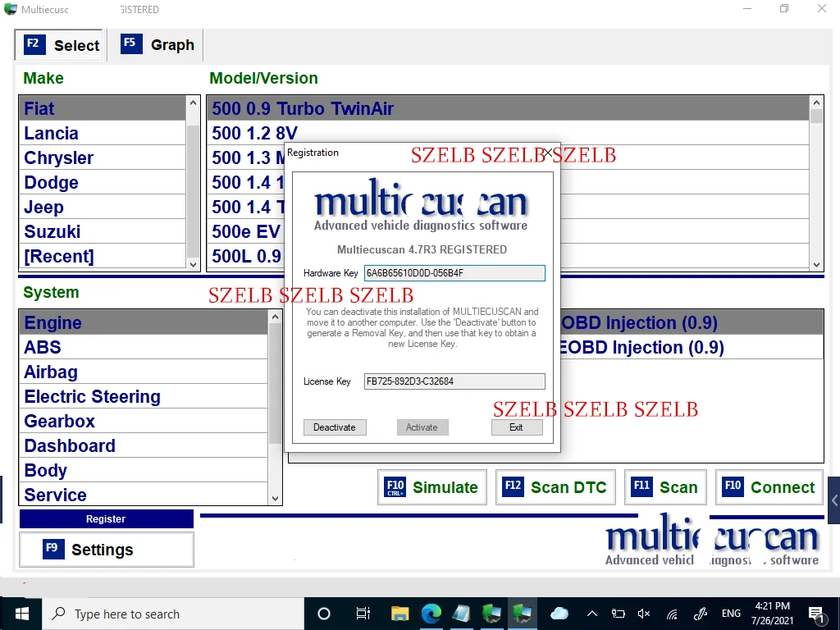Start a Scan DTC operation
This screenshot has height=630, width=840.
555,487
